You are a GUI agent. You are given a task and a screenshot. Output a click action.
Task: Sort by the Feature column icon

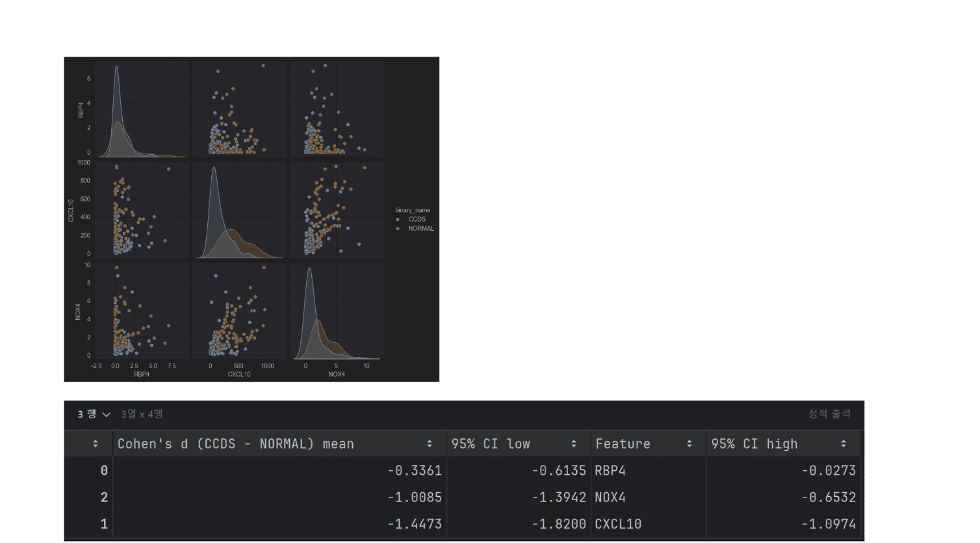click(x=690, y=444)
